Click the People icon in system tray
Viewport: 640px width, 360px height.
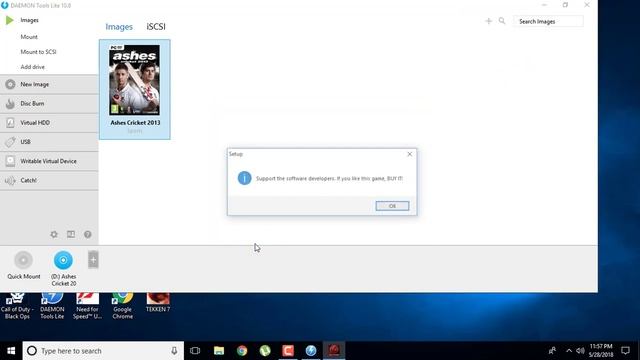[552, 351]
